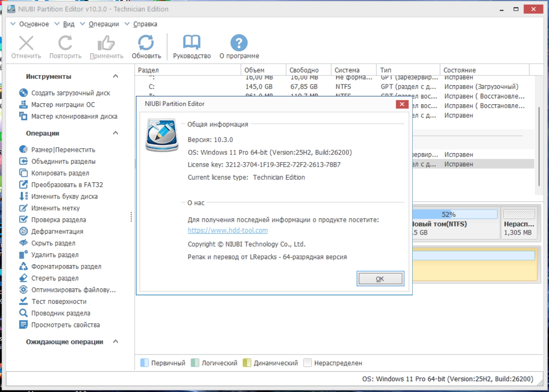549x392 pixels.
Task: Open the Руководство manual book icon
Action: 192,43
